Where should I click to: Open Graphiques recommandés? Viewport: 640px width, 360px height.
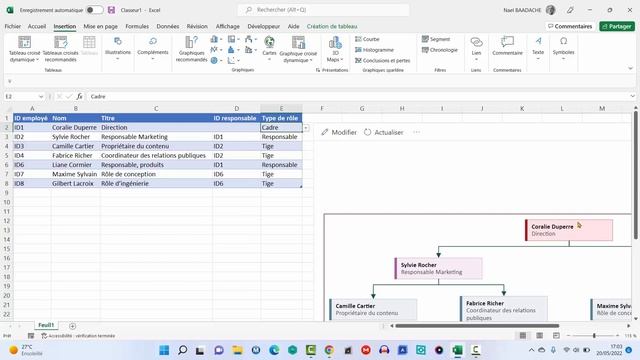pos(191,49)
